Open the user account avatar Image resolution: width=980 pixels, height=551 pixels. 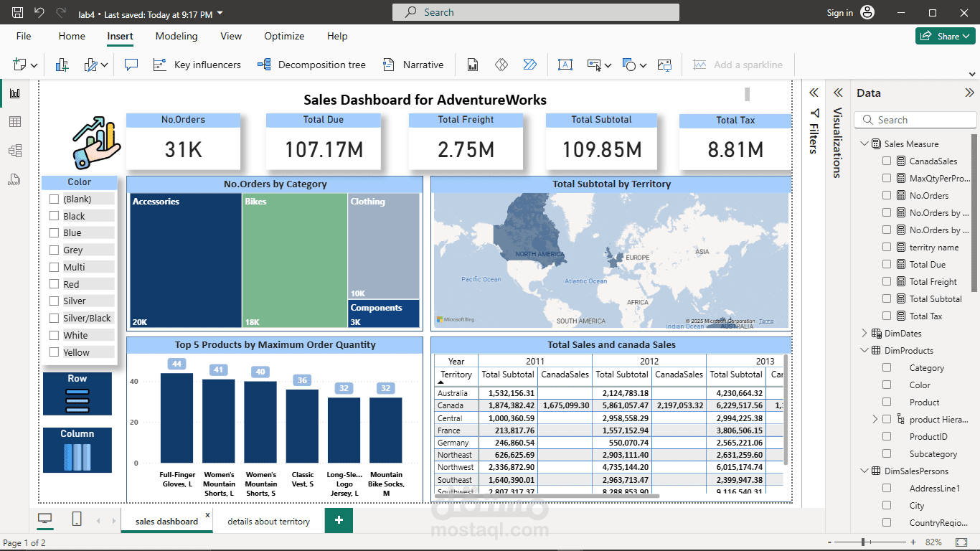click(x=867, y=13)
